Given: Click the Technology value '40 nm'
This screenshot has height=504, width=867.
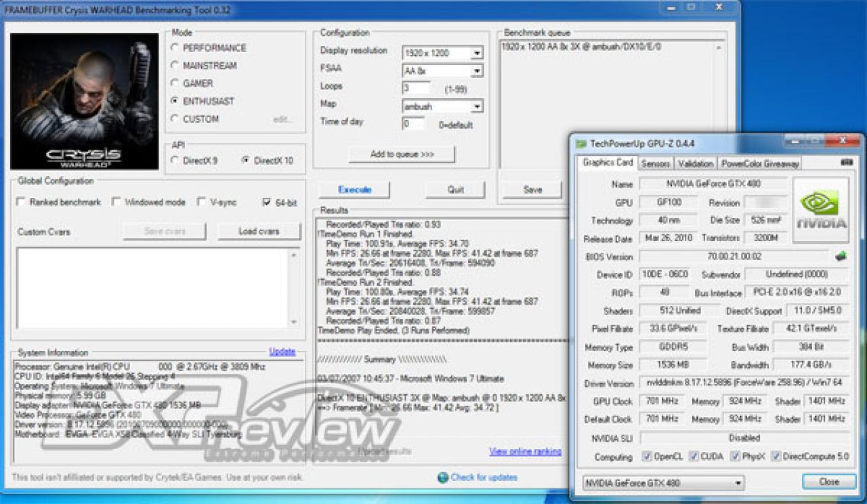Looking at the screenshot, I should (x=668, y=220).
